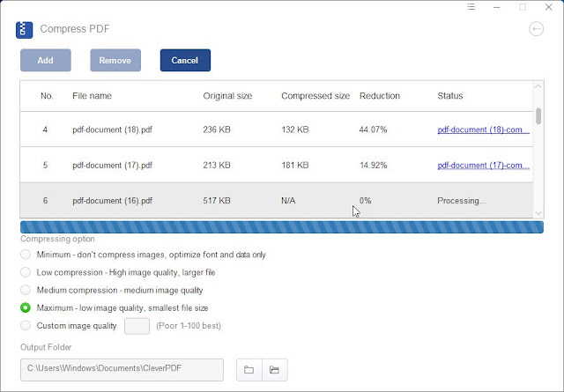
Task: Open pdf-document (18)-com... link
Action: point(484,129)
